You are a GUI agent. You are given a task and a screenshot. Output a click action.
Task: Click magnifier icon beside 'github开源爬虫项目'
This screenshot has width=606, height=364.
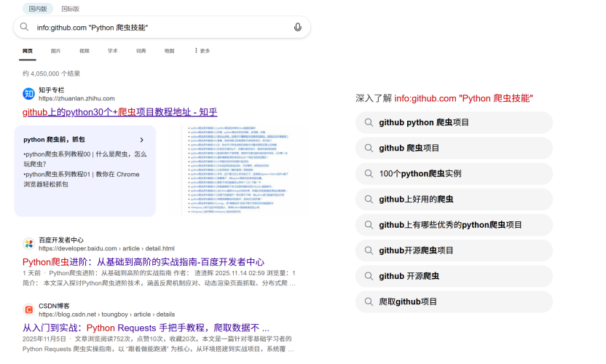[369, 250]
